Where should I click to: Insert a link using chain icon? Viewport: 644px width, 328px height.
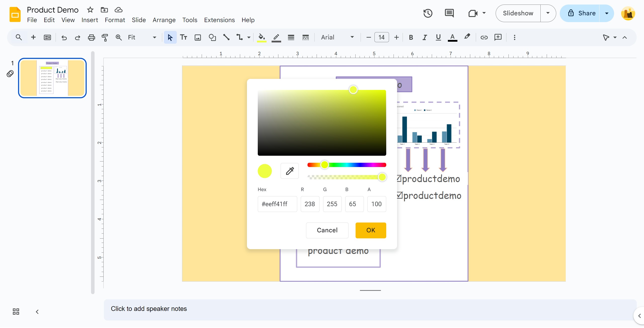(484, 37)
